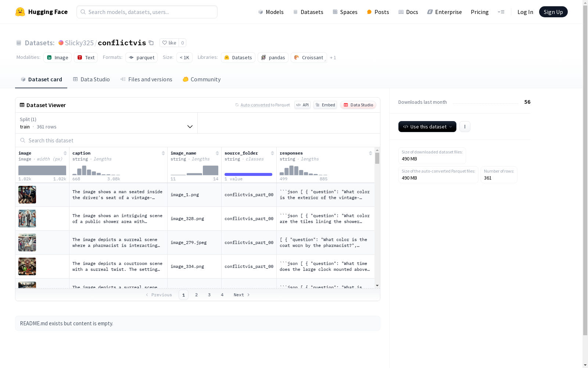Switch to the Community tab
Screen dimensions: 588x368
pyautogui.click(x=202, y=79)
